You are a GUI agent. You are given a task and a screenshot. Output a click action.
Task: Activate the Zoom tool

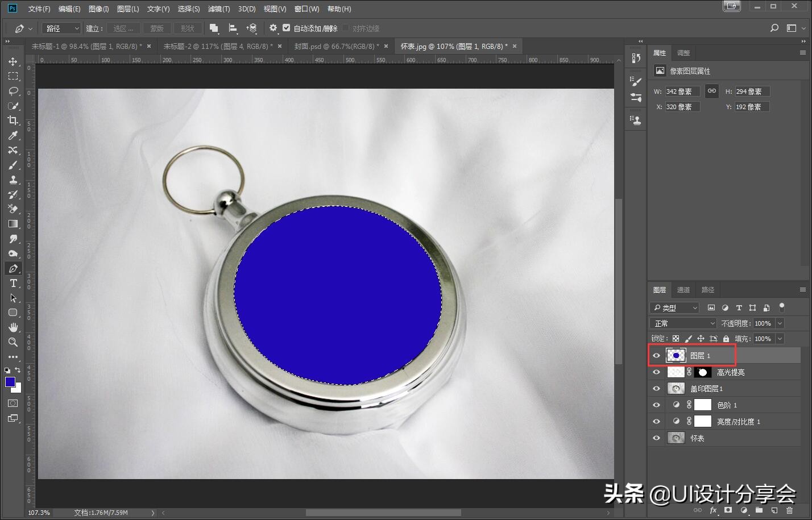[x=13, y=342]
